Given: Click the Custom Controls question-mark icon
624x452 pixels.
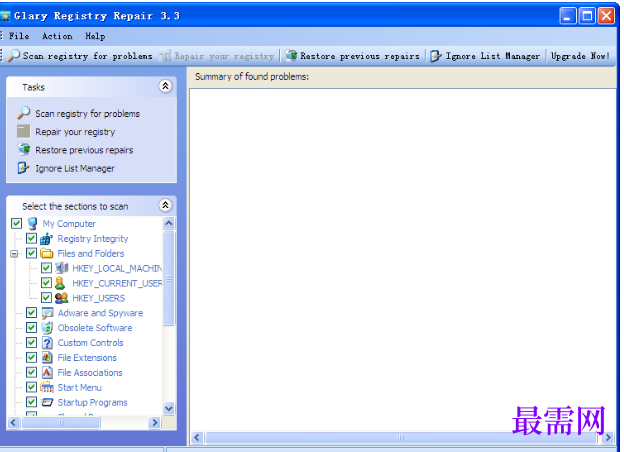Looking at the screenshot, I should pos(47,343).
